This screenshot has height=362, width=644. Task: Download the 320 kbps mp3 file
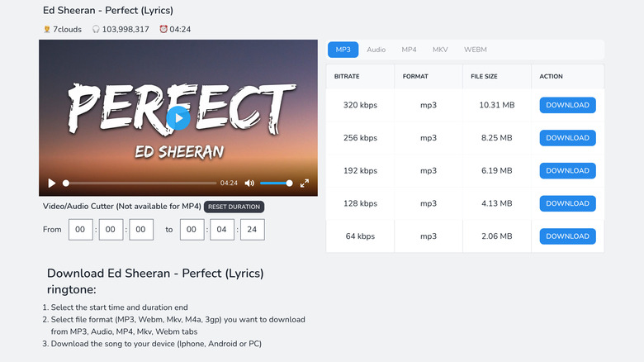coord(567,105)
